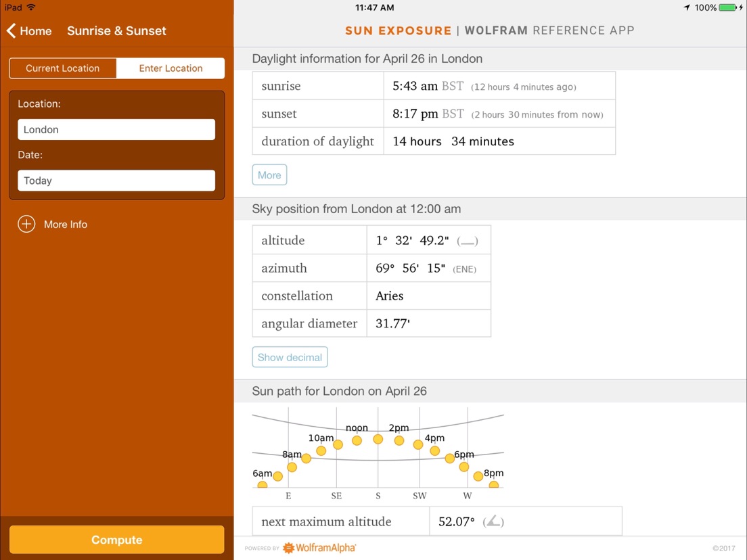The height and width of the screenshot is (560, 747).
Task: Tap the Sunrise & Sunset header title
Action: [x=116, y=31]
